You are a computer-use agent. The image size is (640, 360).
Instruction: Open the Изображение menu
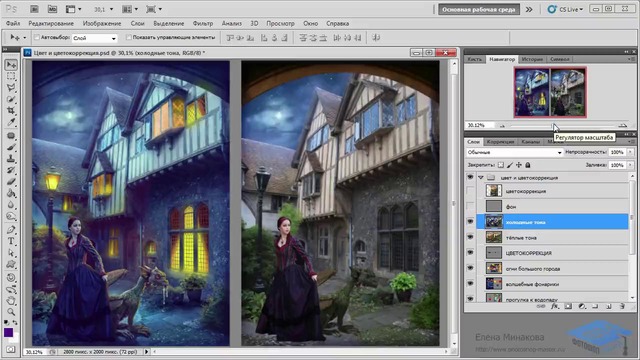point(102,24)
